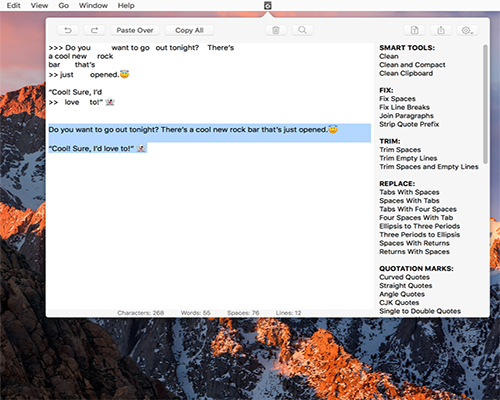Click the redo arrow icon
Viewport: 500px width, 400px height.
(x=94, y=30)
